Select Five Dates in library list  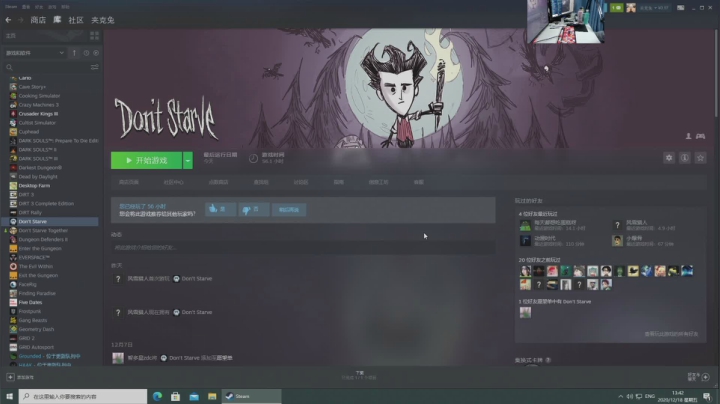(30, 302)
